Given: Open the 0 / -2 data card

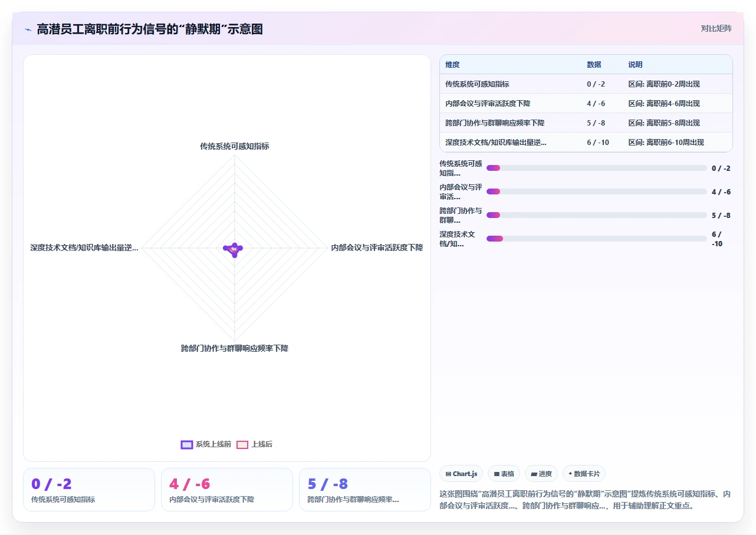Looking at the screenshot, I should [x=89, y=490].
